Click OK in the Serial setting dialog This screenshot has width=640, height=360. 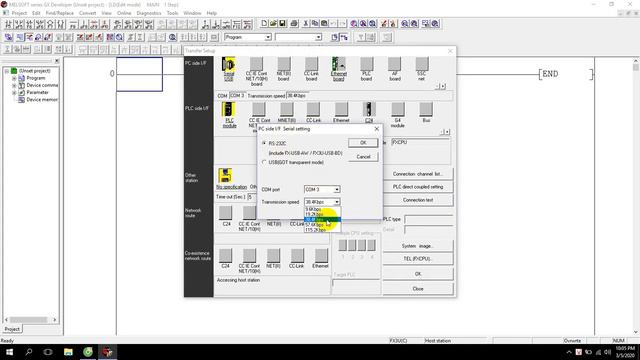click(x=363, y=142)
